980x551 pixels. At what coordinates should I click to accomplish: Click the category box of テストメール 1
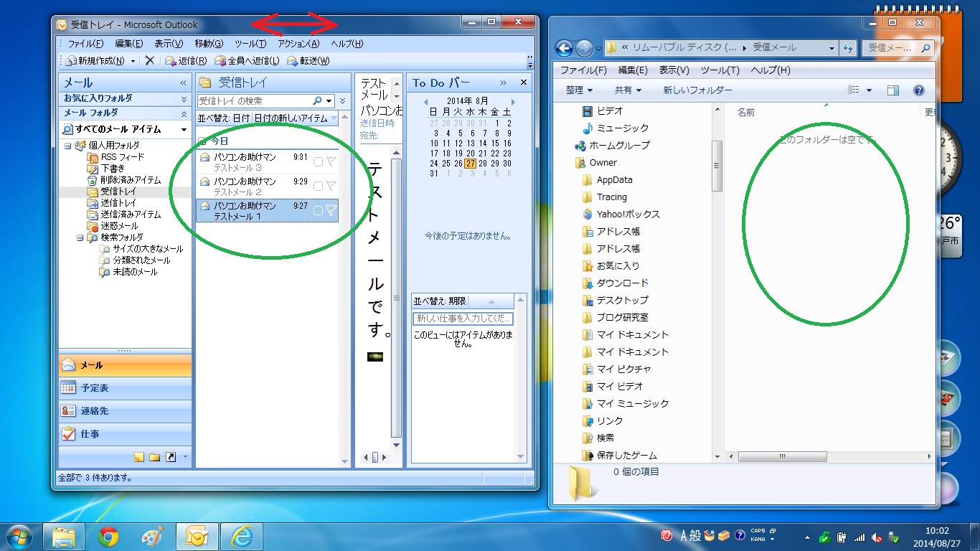click(x=318, y=210)
